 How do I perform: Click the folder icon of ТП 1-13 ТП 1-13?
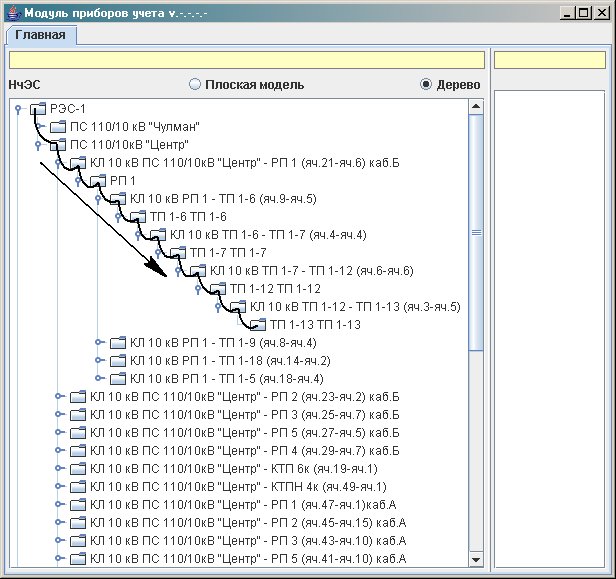coord(258,324)
